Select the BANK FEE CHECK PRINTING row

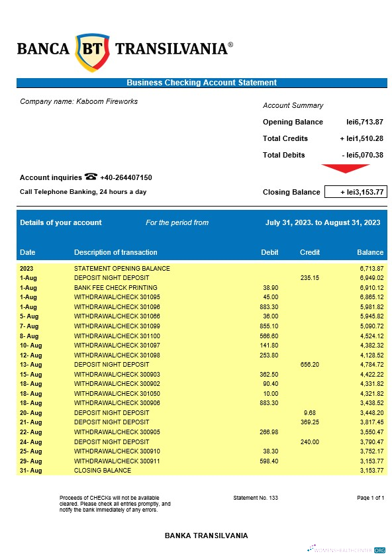(201, 287)
